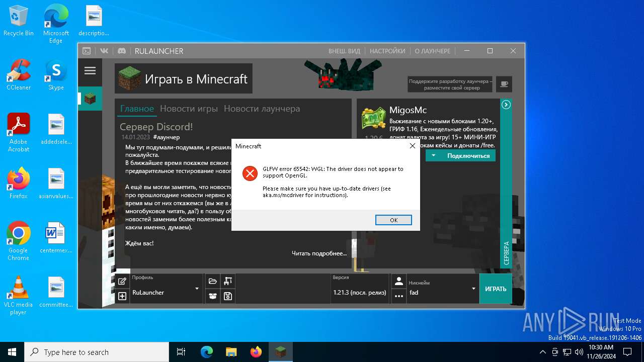Switch to the Новости лаунчера tab

pos(262,109)
